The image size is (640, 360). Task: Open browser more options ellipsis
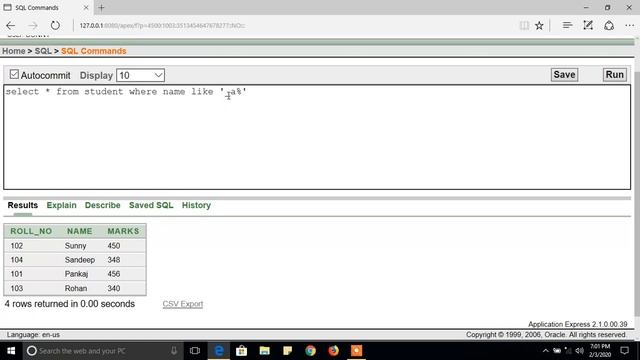click(x=629, y=25)
